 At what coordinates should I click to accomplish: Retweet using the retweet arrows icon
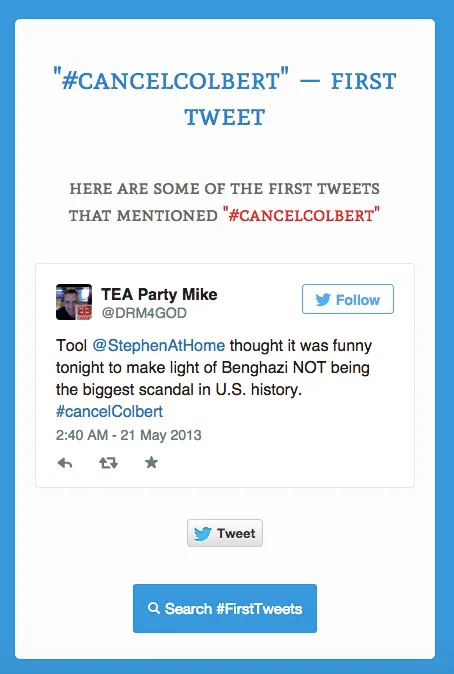pyautogui.click(x=108, y=463)
